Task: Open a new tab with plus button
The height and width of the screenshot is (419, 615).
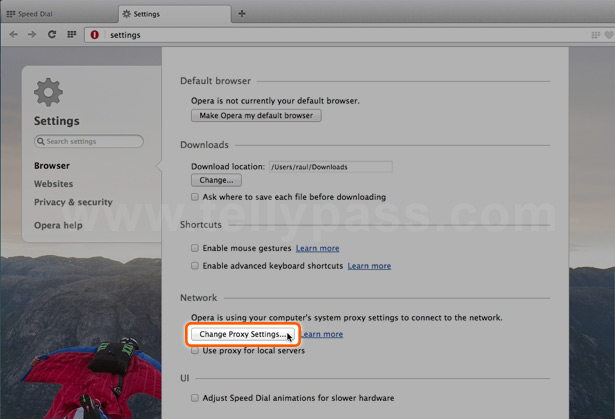Action: 242,14
